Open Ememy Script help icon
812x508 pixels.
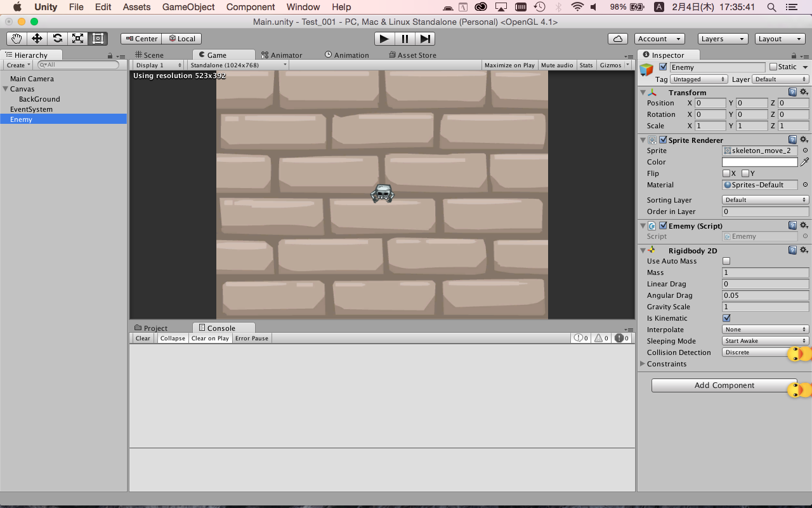click(792, 225)
